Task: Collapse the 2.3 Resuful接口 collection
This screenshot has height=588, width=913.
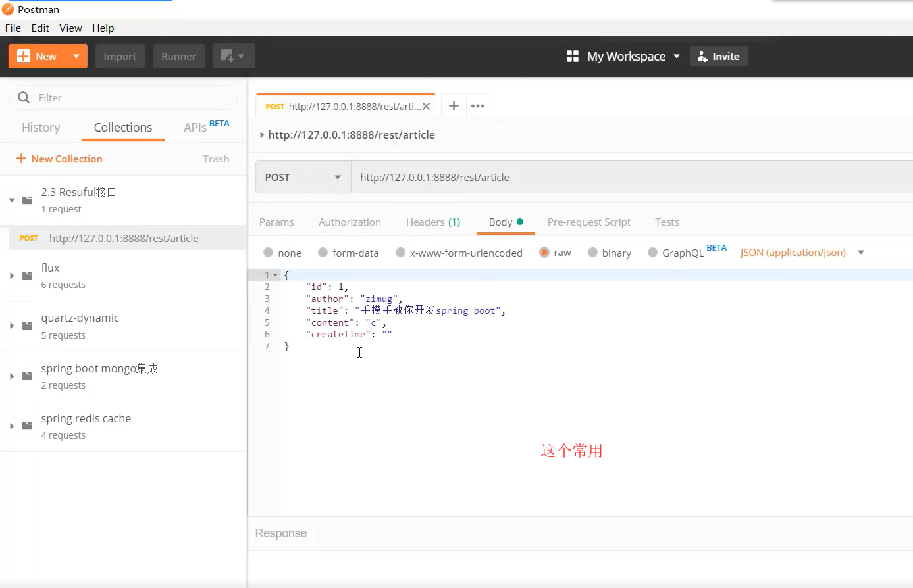Action: coord(12,200)
